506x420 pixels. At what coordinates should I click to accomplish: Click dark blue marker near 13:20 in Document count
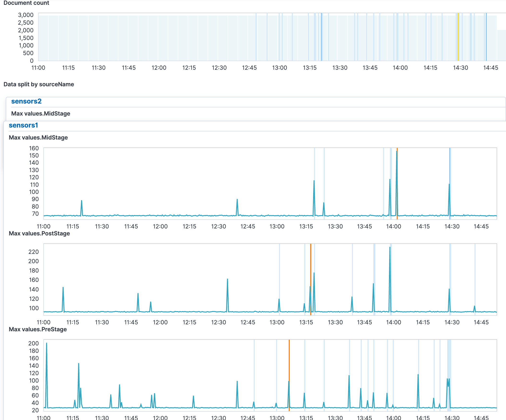pos(321,36)
